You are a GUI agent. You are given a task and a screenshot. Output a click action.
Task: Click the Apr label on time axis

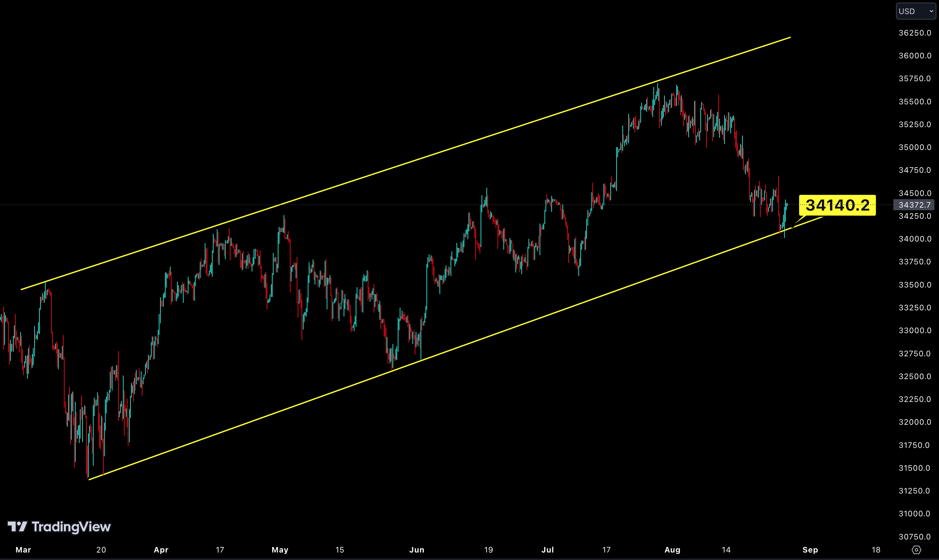[161, 550]
